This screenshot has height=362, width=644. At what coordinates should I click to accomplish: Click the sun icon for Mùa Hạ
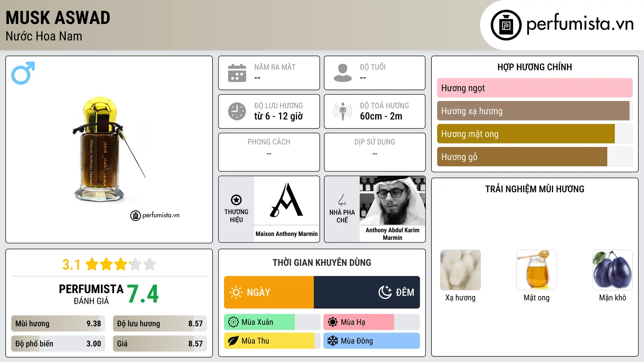(333, 322)
